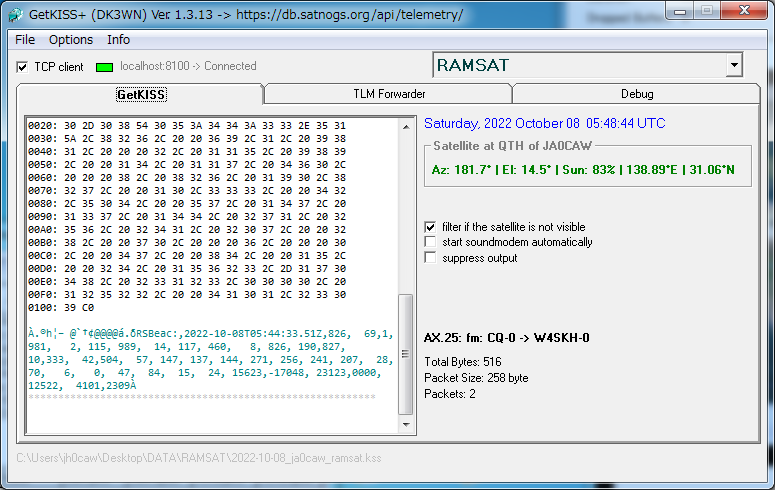This screenshot has height=490, width=775.
Task: Click hex row 0050 in the output
Action: point(187,165)
